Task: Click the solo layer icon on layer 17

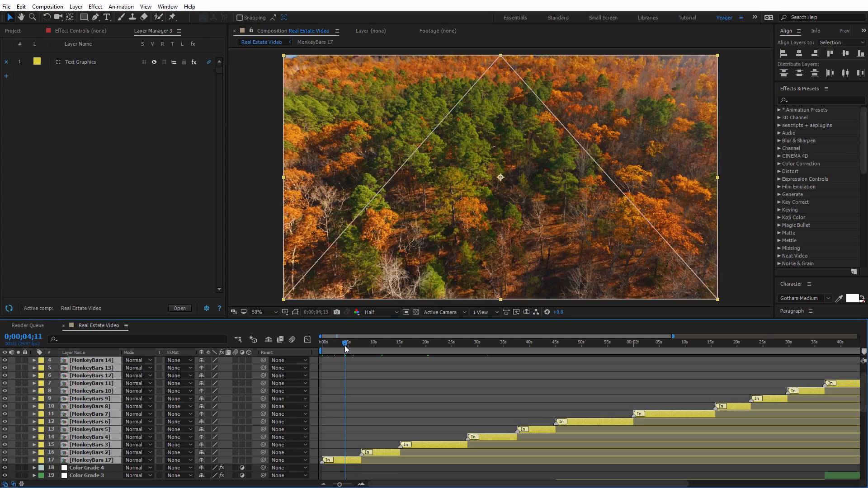Action: pyautogui.click(x=18, y=460)
